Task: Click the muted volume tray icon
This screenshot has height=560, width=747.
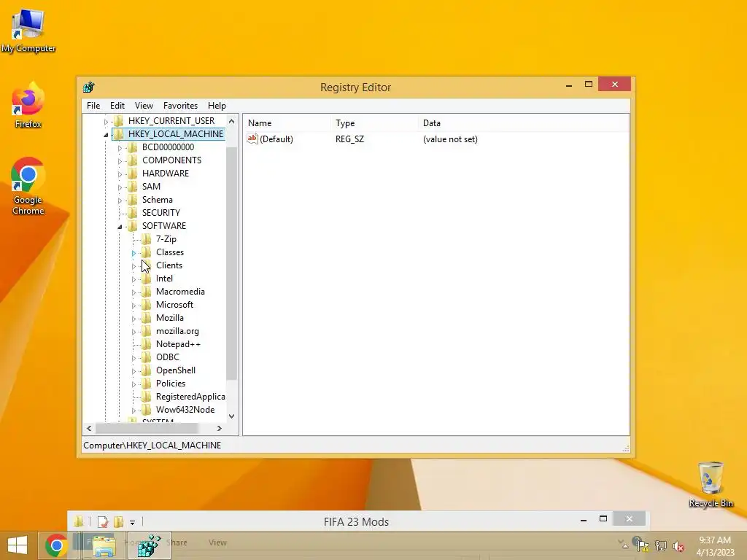Action: (678, 546)
